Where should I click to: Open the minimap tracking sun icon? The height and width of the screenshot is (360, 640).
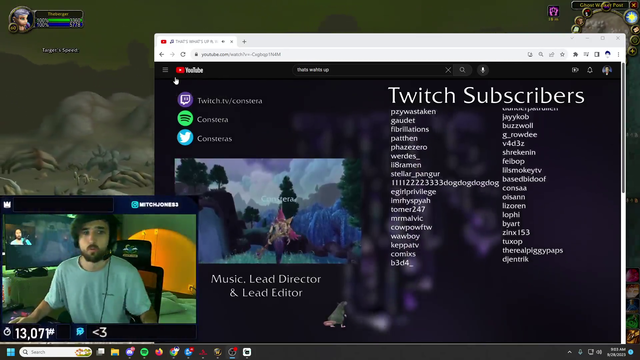click(631, 18)
